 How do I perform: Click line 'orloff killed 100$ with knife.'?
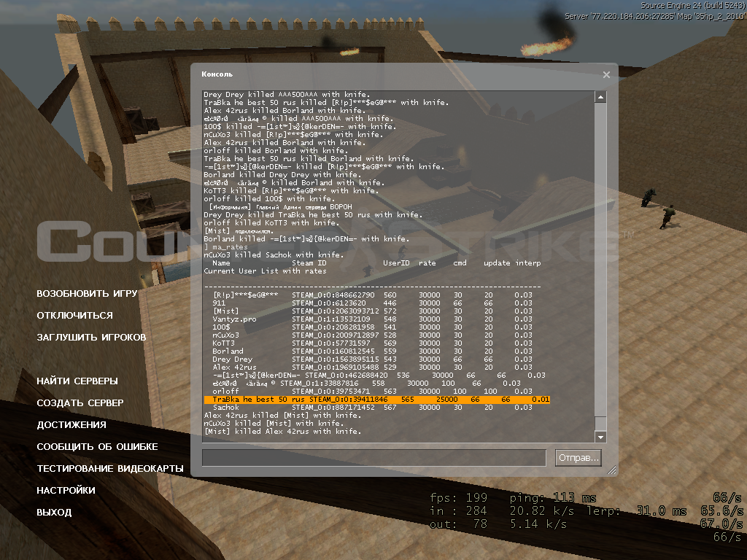pos(269,199)
